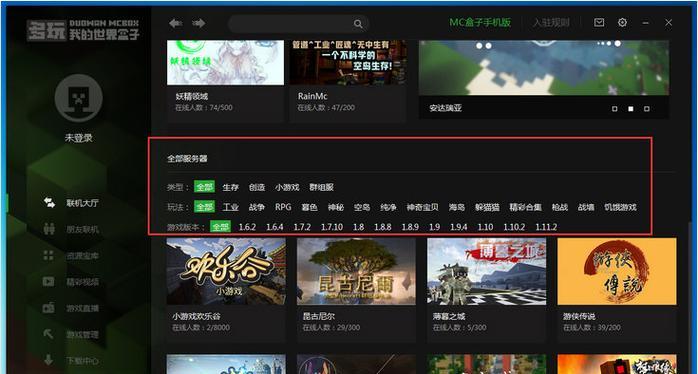The height and width of the screenshot is (374, 698).
Task: Open the 资源宝库 resource library icon
Action: click(49, 256)
